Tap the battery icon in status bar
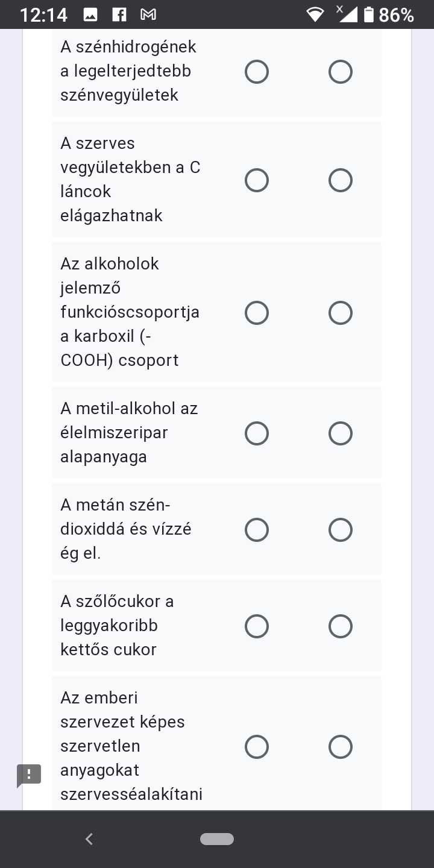 pos(369,15)
